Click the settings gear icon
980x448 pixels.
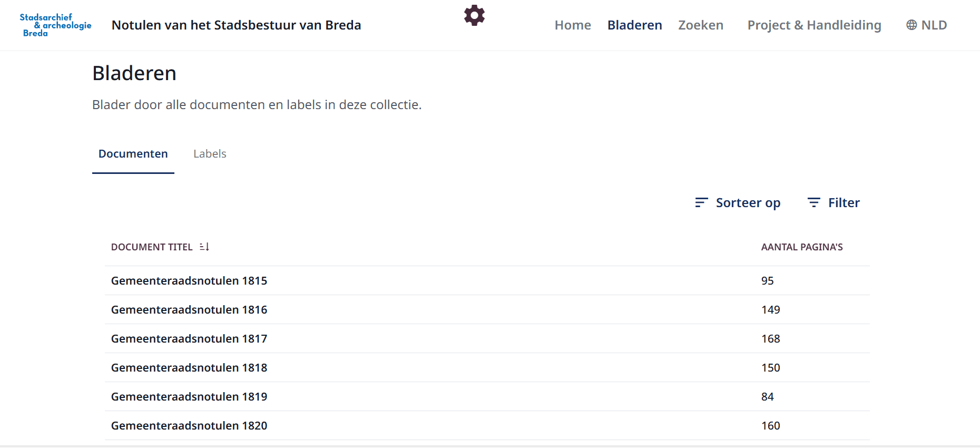(474, 15)
